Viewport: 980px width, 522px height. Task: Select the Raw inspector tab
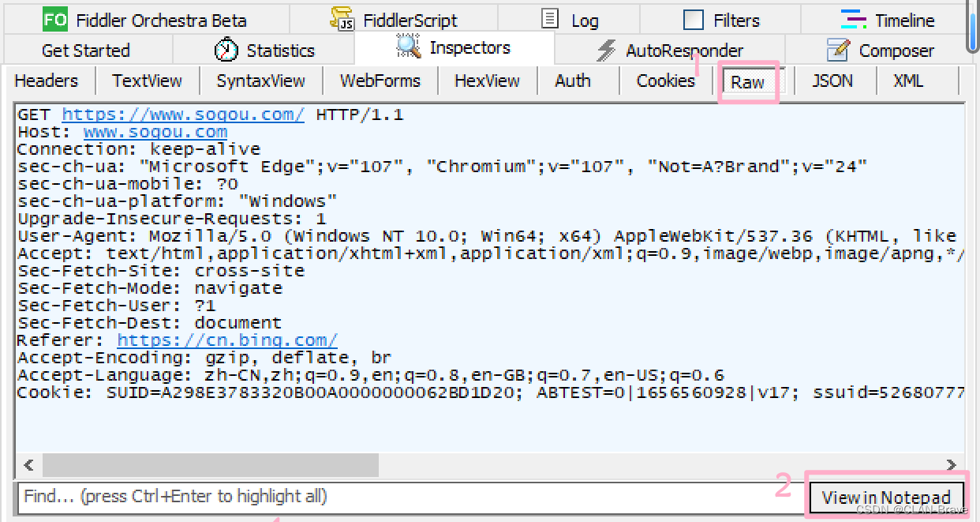click(747, 81)
